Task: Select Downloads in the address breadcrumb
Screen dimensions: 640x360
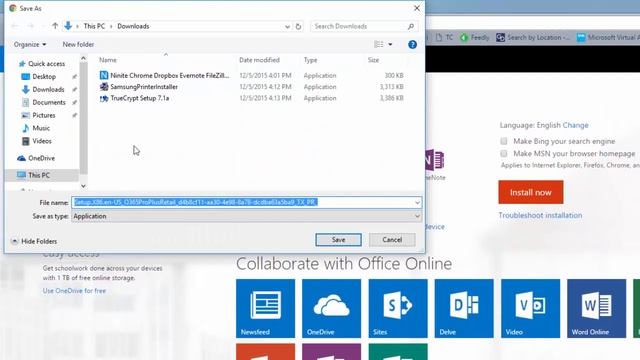Action: pyautogui.click(x=133, y=26)
